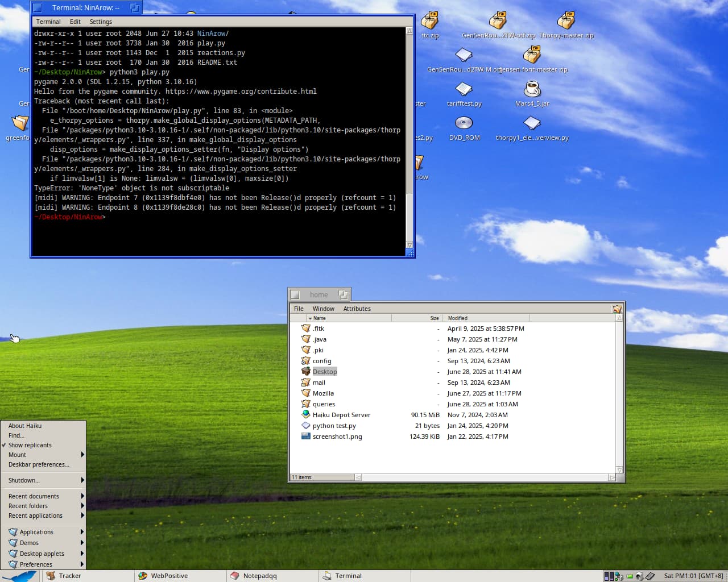The width and height of the screenshot is (728, 582).
Task: Open the Attributes menu in home window
Action: [x=357, y=309]
